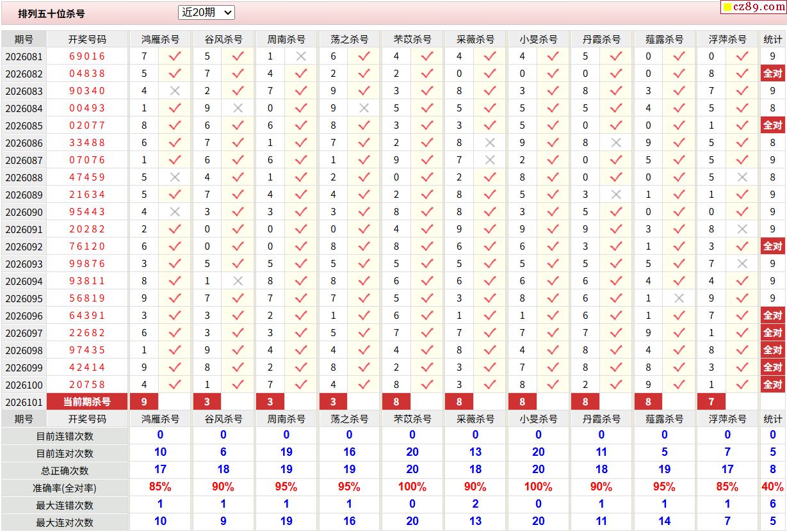Click the 统计 header in the top row

pyautogui.click(x=772, y=39)
